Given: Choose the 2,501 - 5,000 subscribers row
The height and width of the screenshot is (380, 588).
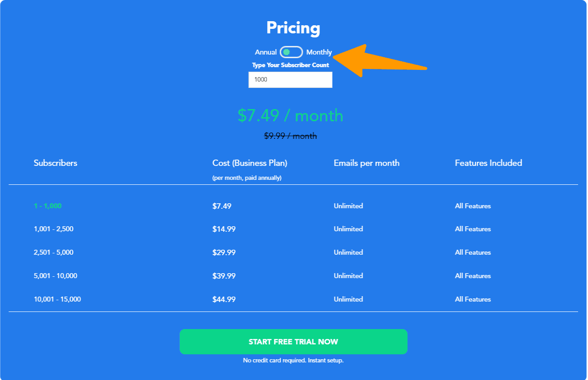Looking at the screenshot, I should point(54,252).
